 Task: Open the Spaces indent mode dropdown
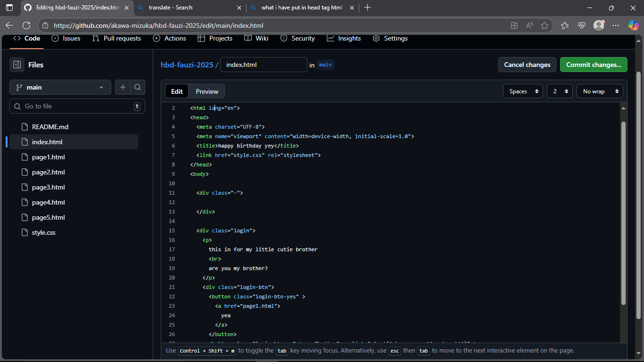click(x=523, y=91)
